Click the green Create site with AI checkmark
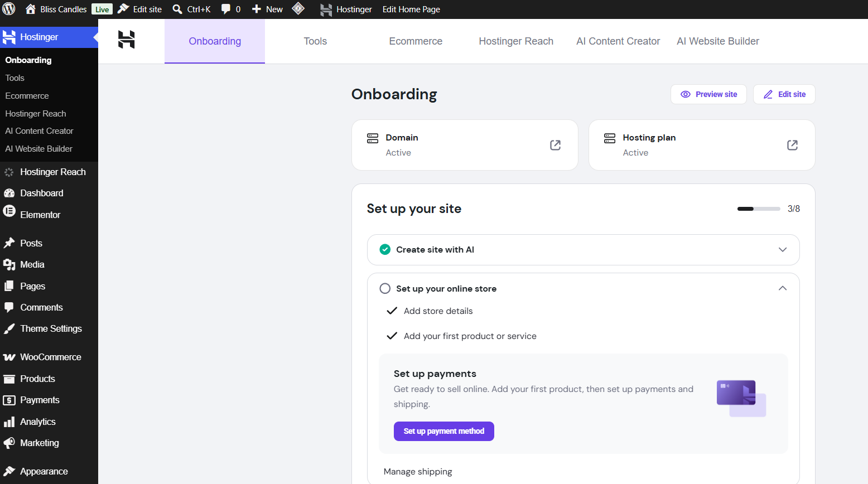The image size is (868, 484). (385, 250)
